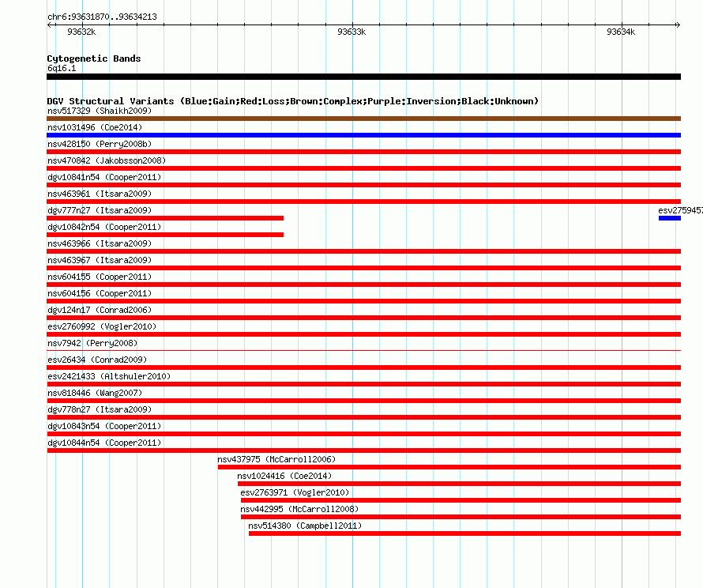Select variant nsv1024416 (Coe2014)
The image size is (703, 588).
[284, 476]
